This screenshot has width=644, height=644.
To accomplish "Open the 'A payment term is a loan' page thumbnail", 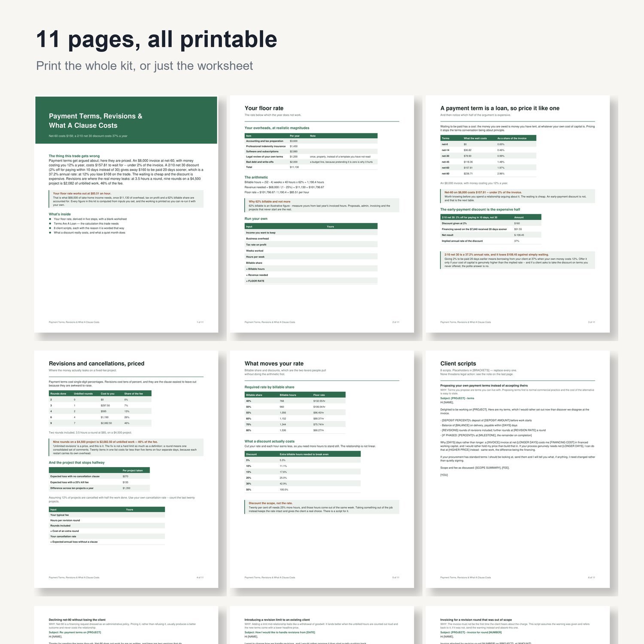I will pyautogui.click(x=518, y=214).
